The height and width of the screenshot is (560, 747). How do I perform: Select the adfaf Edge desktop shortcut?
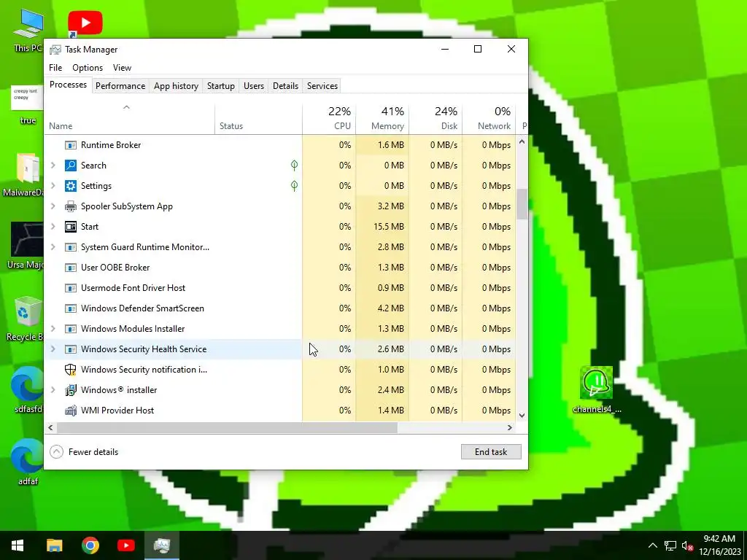[x=28, y=462]
